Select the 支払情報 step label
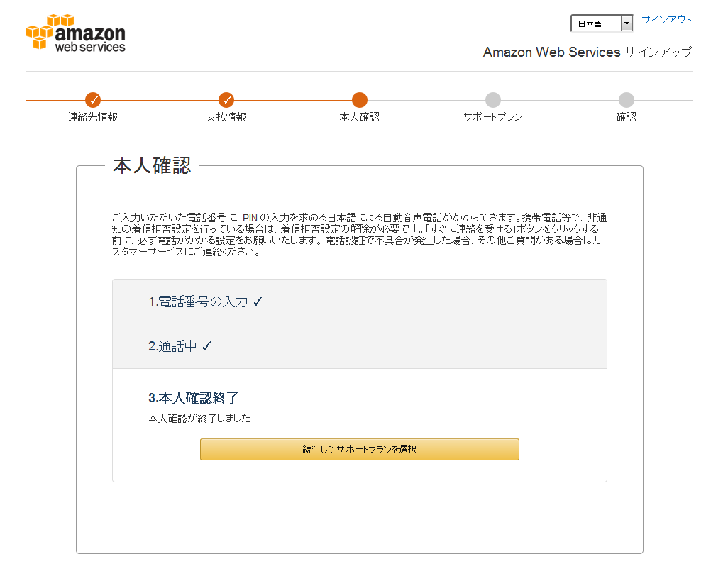The width and height of the screenshot is (728, 586). tap(226, 117)
